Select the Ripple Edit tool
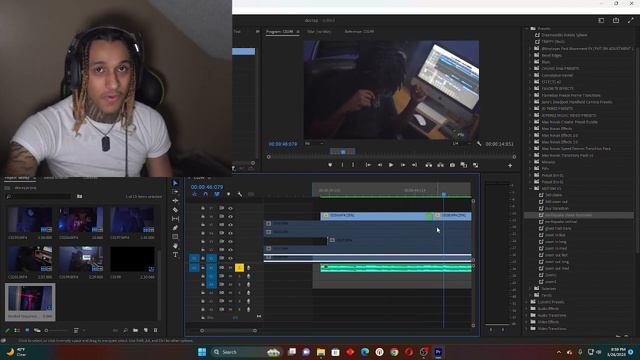640x360 pixels. tap(175, 201)
